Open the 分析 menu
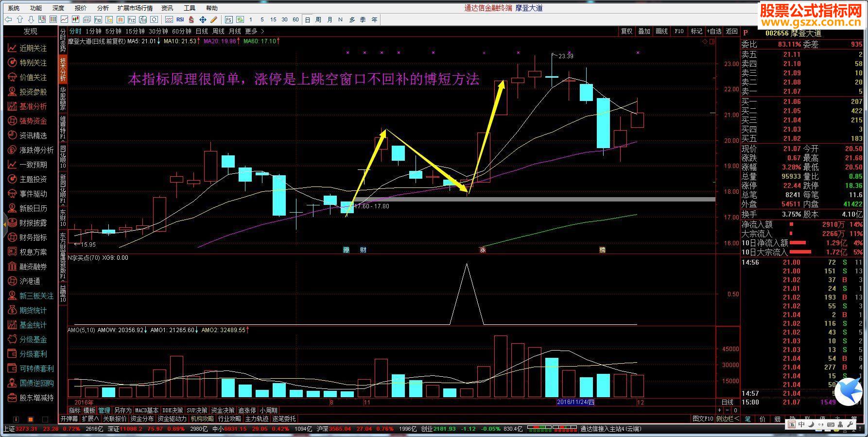868x437 pixels. 103,8
